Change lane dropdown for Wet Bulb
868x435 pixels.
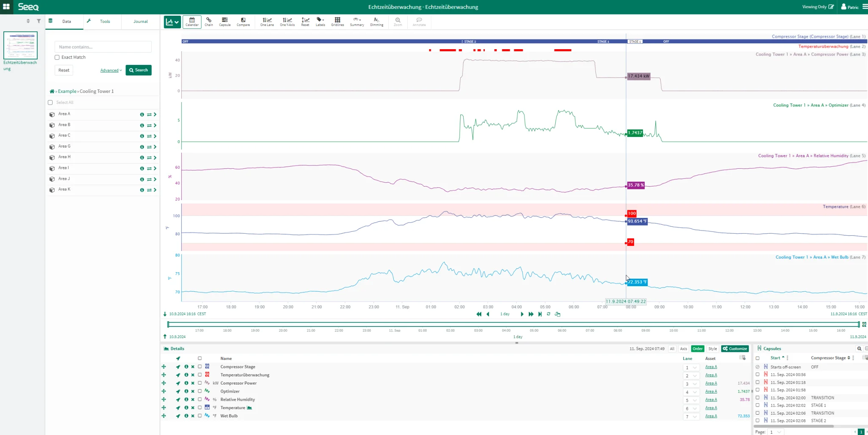click(x=691, y=417)
